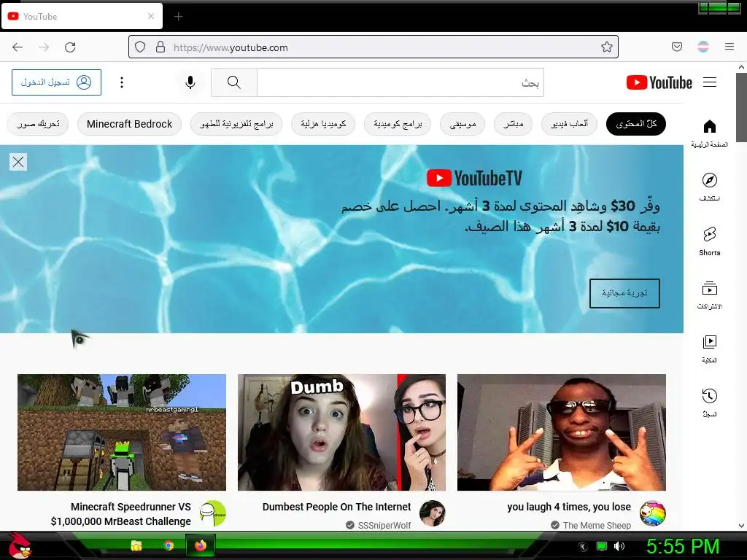
Task: Open Minecraft Speedrunner video thumbnail
Action: click(122, 432)
